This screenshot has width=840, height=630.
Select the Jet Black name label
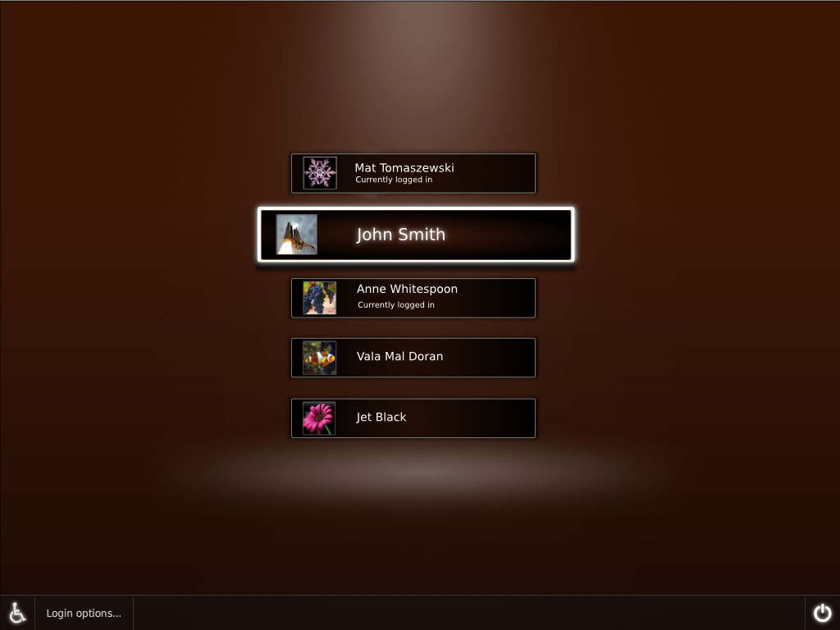[x=381, y=418]
